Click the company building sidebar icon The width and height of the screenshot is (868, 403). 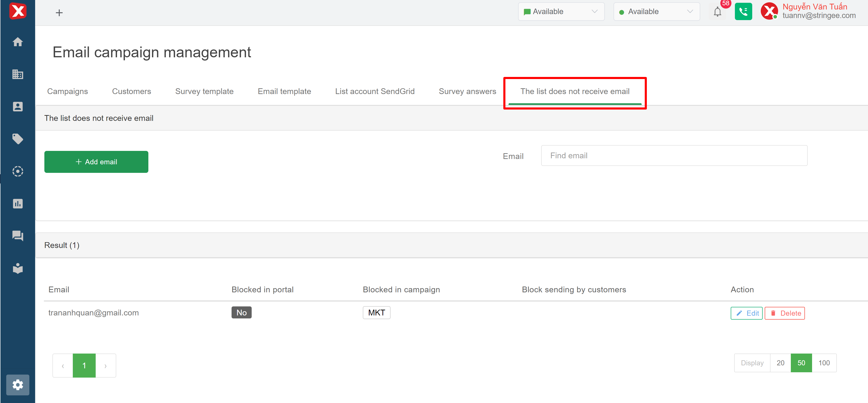coord(18,74)
